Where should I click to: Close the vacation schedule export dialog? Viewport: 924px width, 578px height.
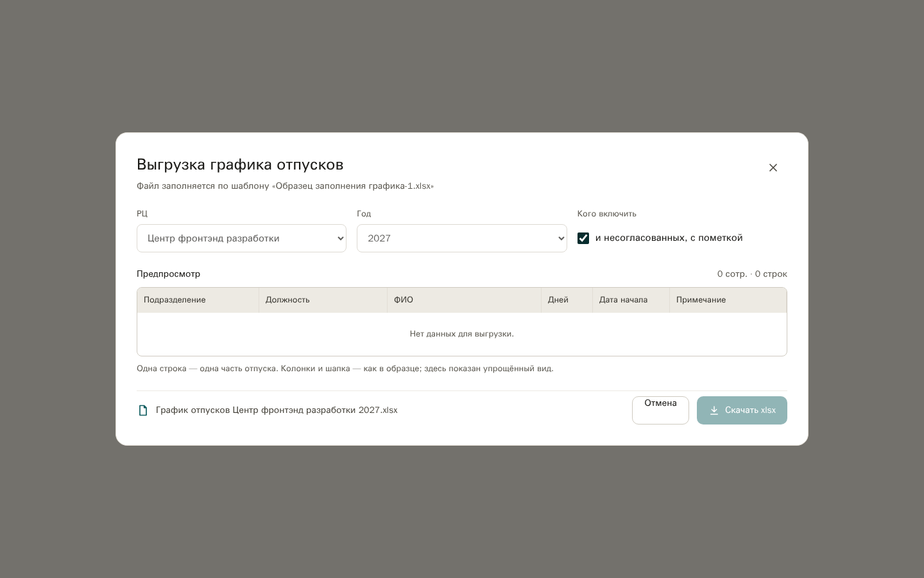773,168
